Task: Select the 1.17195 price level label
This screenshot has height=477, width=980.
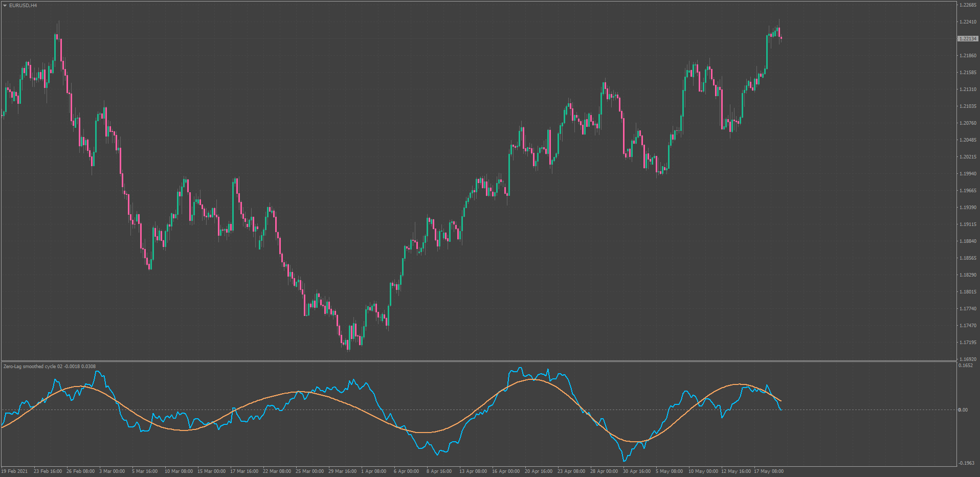Action: [968, 343]
